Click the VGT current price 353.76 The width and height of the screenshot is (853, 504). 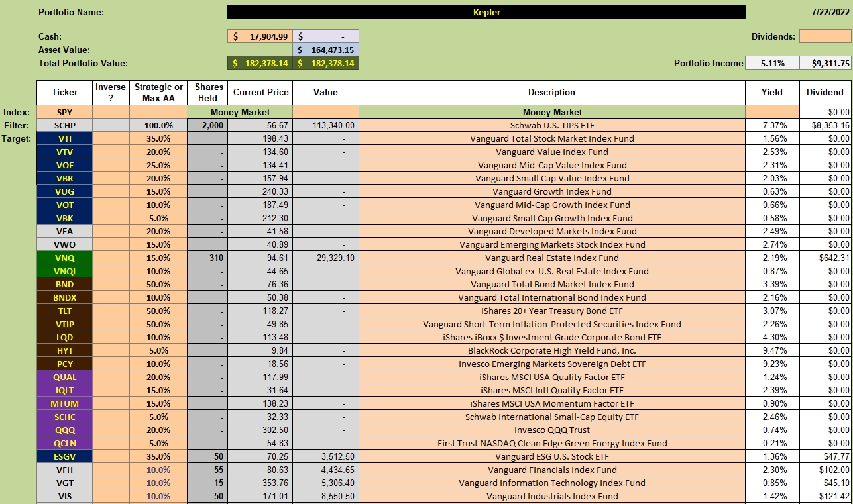tap(260, 483)
